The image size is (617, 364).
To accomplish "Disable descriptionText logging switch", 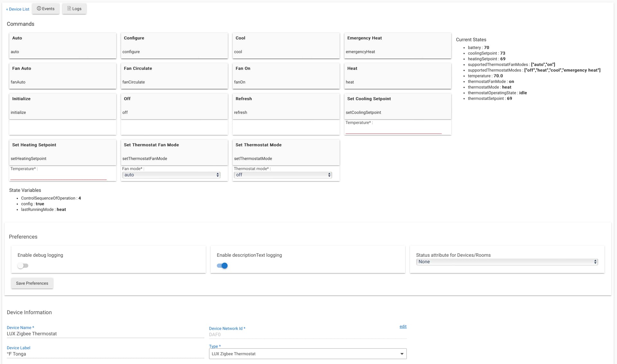I will (222, 266).
